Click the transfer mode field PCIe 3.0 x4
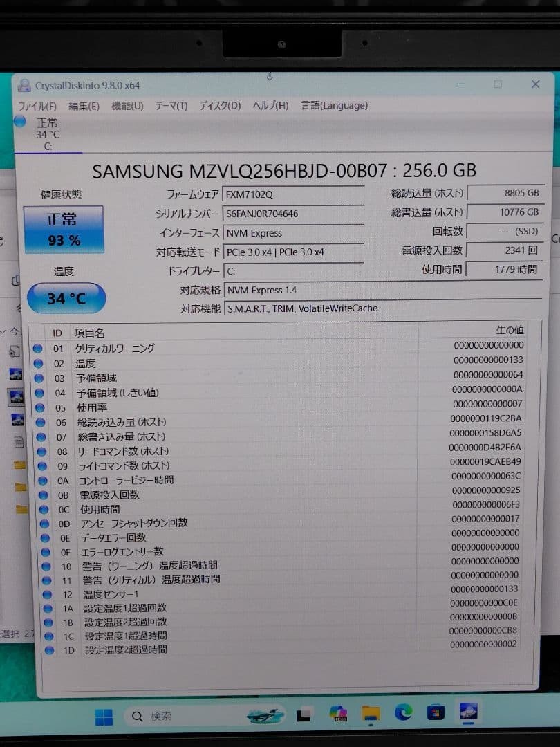560x747 pixels. click(x=293, y=252)
